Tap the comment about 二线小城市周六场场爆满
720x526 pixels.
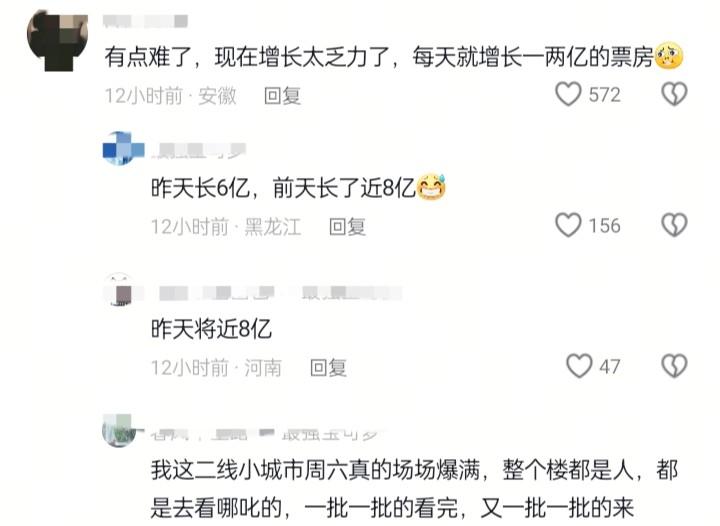[x=414, y=489]
